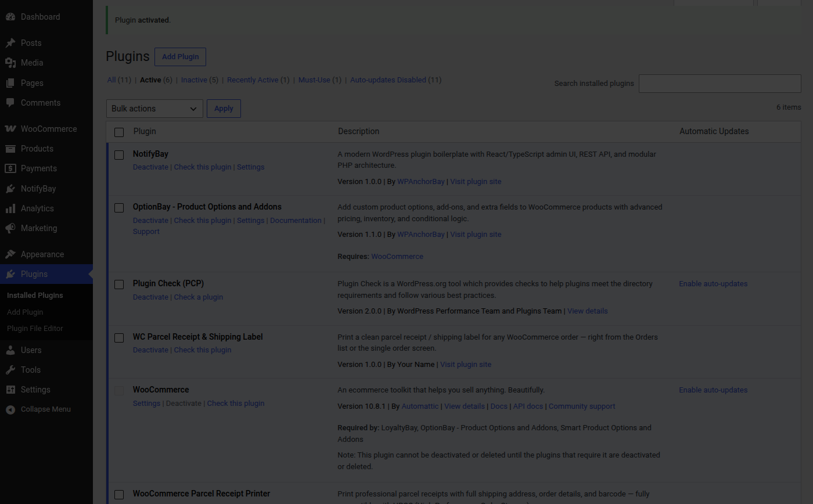Image resolution: width=813 pixels, height=504 pixels.
Task: Open WooCommerce API docs link
Action: coord(528,406)
